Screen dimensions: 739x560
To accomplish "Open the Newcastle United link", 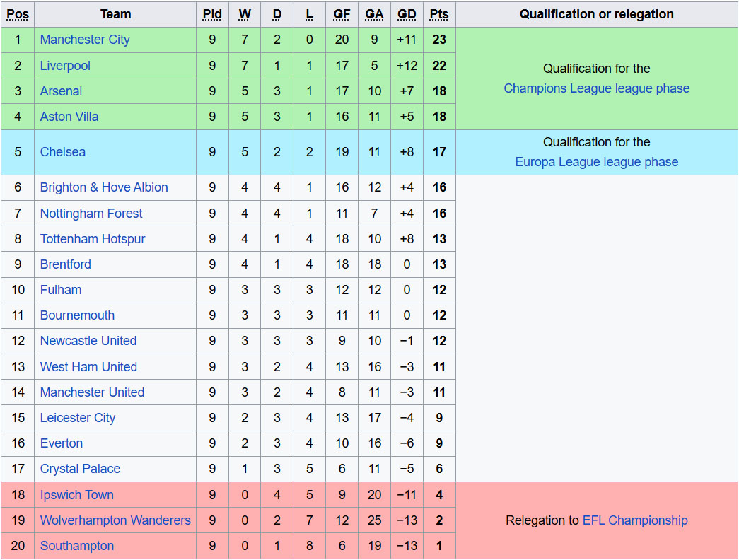I will pyautogui.click(x=88, y=341).
